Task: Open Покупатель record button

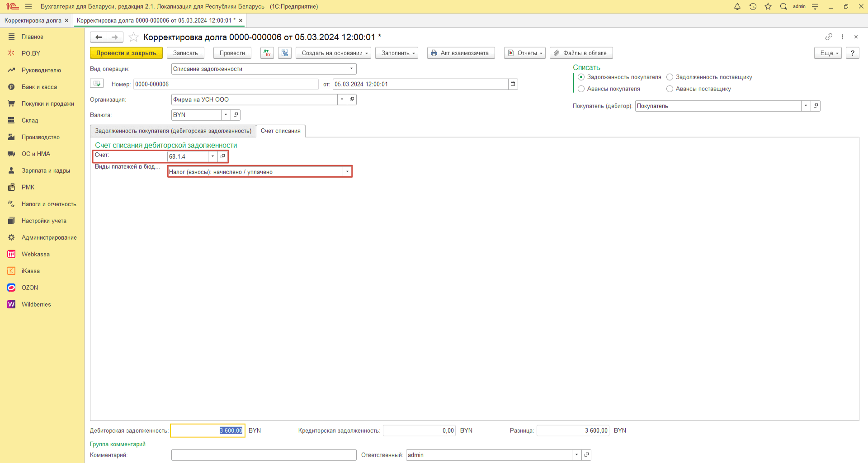Action: click(x=816, y=106)
